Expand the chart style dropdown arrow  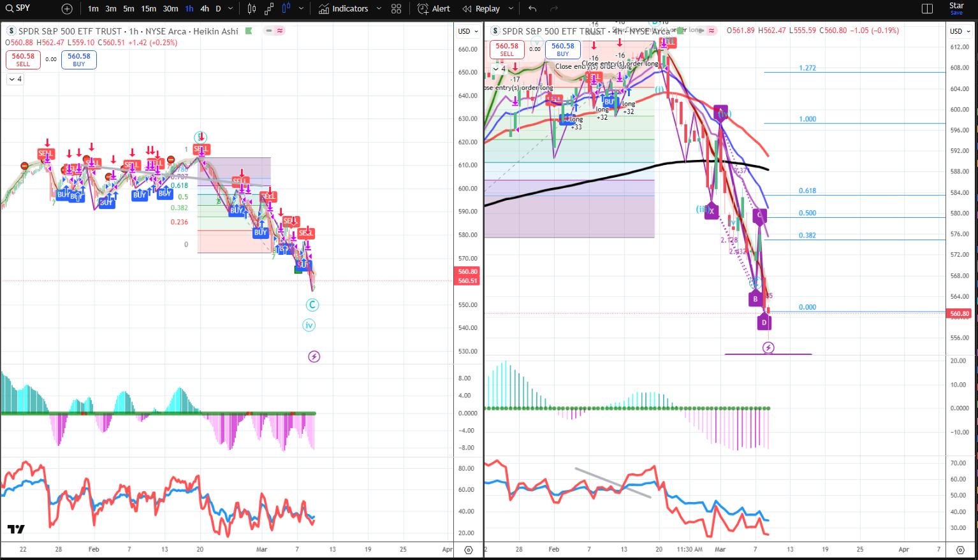pyautogui.click(x=302, y=9)
